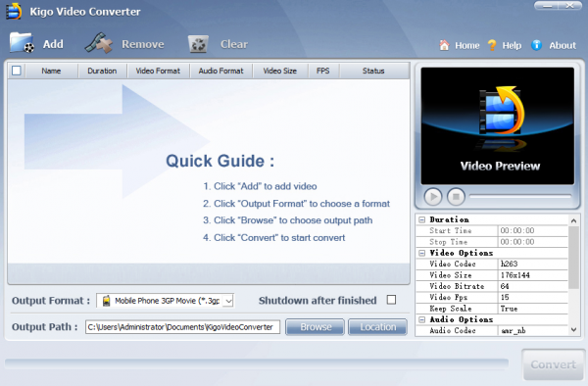Click the Kigo Video Converter logo icon
This screenshot has height=386, width=588.
(x=15, y=11)
